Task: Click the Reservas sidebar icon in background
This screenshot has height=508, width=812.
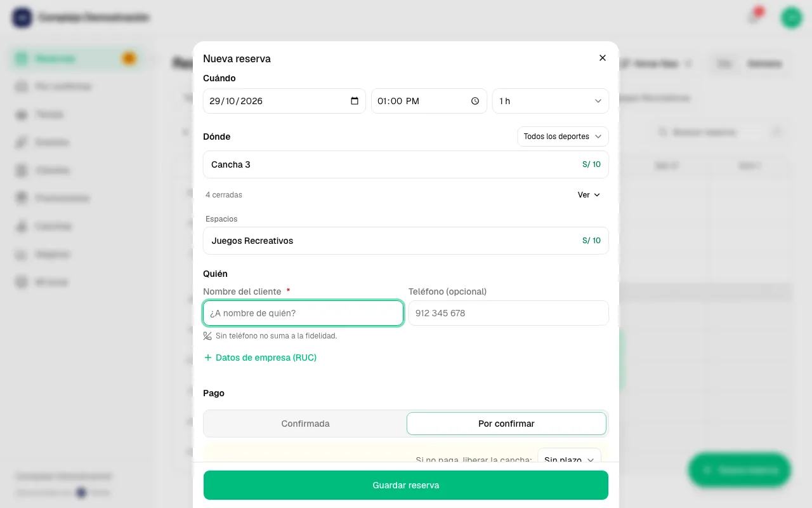Action: pos(22,58)
